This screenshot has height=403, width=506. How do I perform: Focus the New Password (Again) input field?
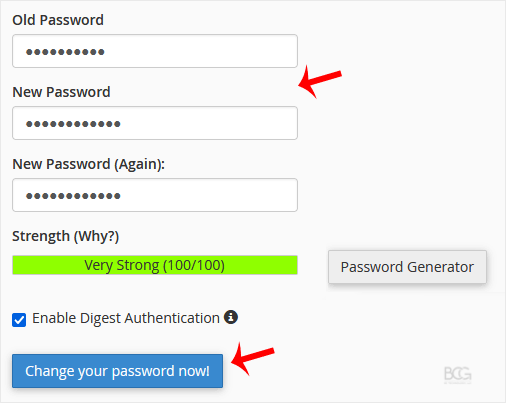coord(155,195)
